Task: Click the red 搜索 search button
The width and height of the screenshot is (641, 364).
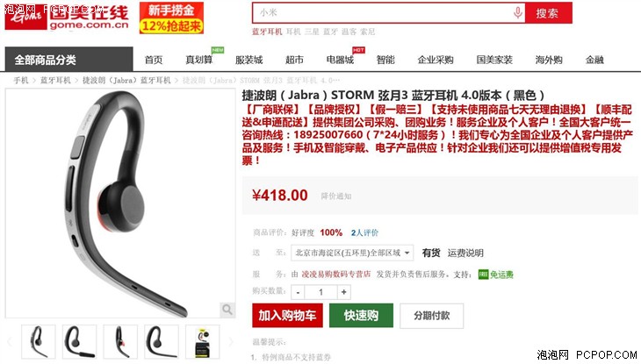Action: tap(548, 13)
